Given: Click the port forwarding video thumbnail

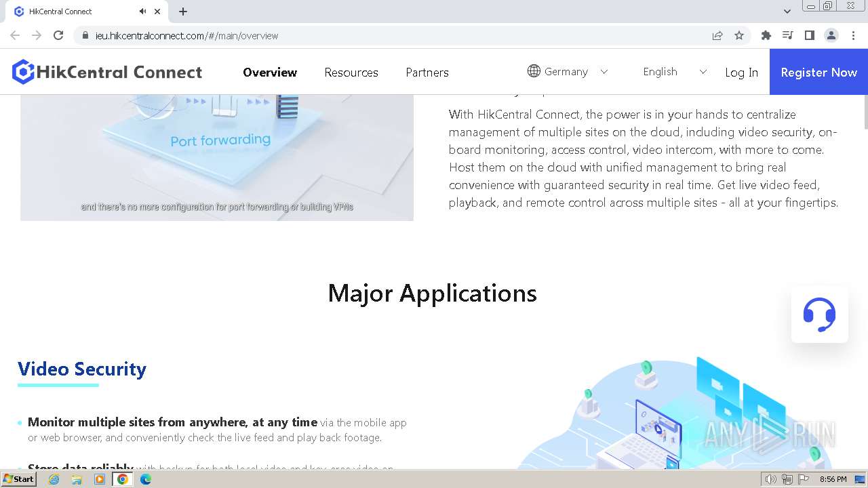Looking at the screenshot, I should click(217, 157).
